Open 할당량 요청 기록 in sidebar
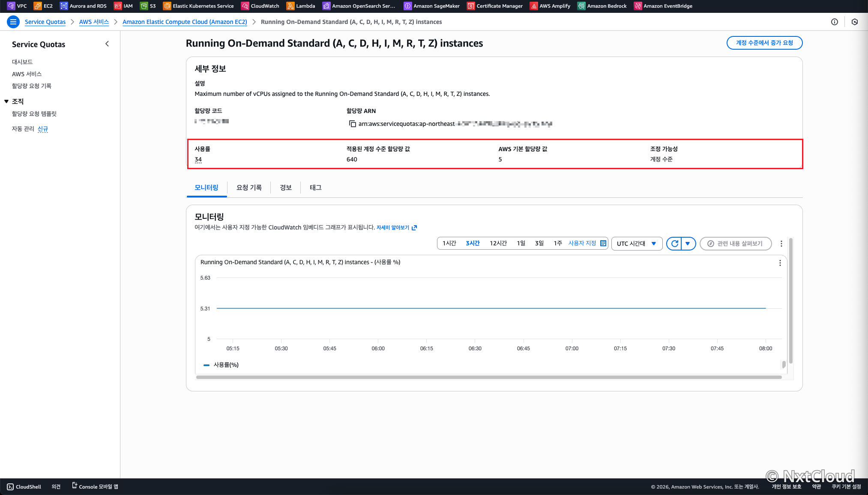This screenshot has width=868, height=495. (32, 86)
